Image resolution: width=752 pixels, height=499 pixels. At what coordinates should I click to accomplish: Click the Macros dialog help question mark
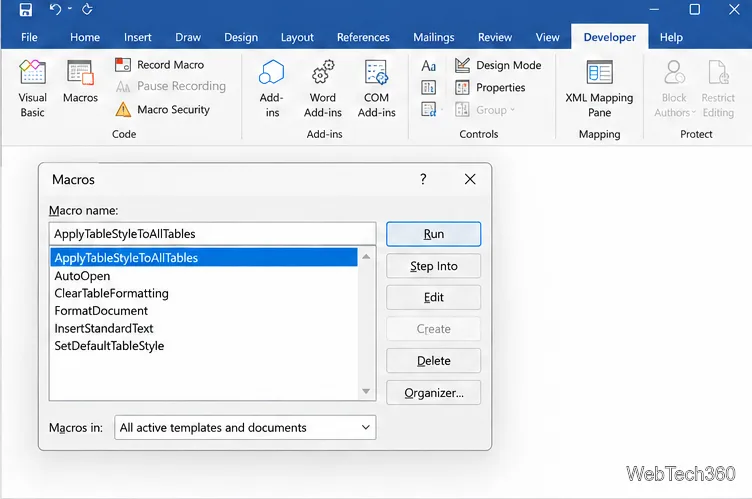(x=423, y=179)
